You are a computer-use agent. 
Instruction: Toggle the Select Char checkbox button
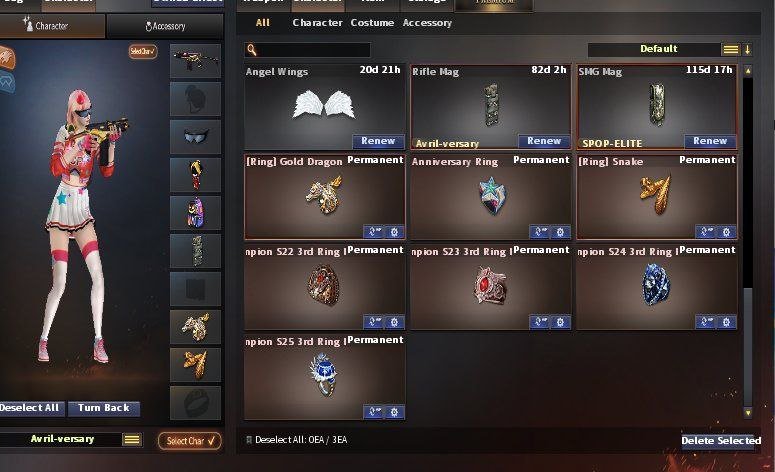(x=189, y=441)
